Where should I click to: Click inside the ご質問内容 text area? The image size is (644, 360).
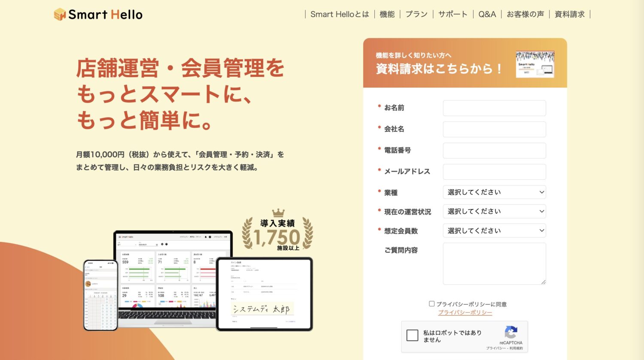pyautogui.click(x=494, y=263)
